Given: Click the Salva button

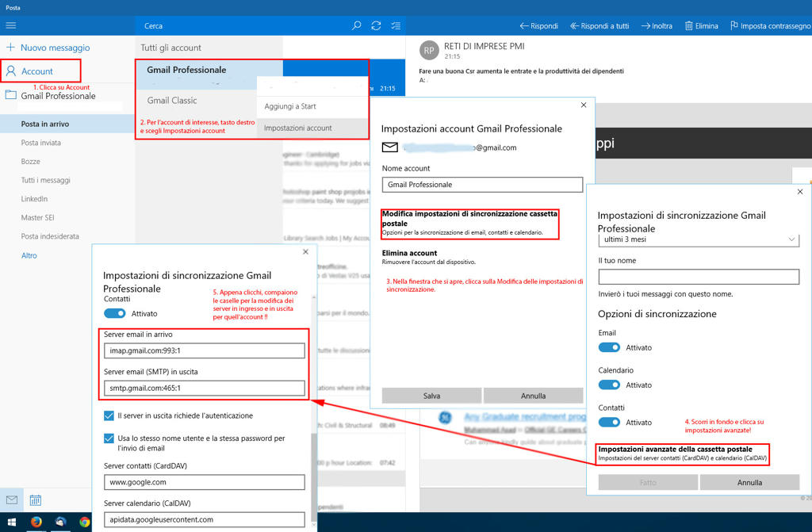Looking at the screenshot, I should tap(431, 396).
